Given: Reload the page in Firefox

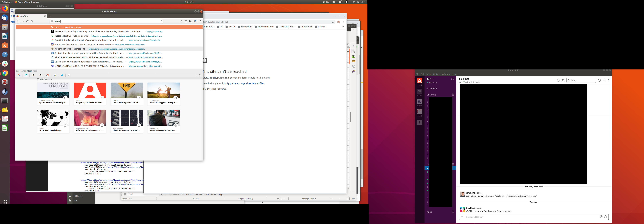Looking at the screenshot, I should click(x=27, y=21).
